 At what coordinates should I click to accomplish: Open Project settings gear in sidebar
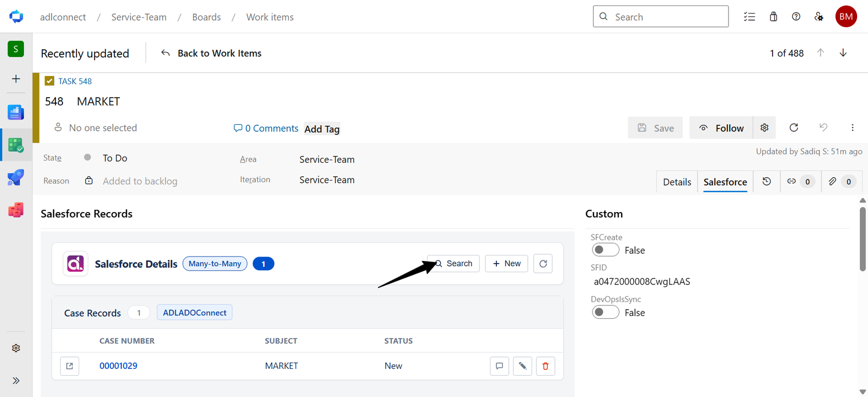pos(16,348)
